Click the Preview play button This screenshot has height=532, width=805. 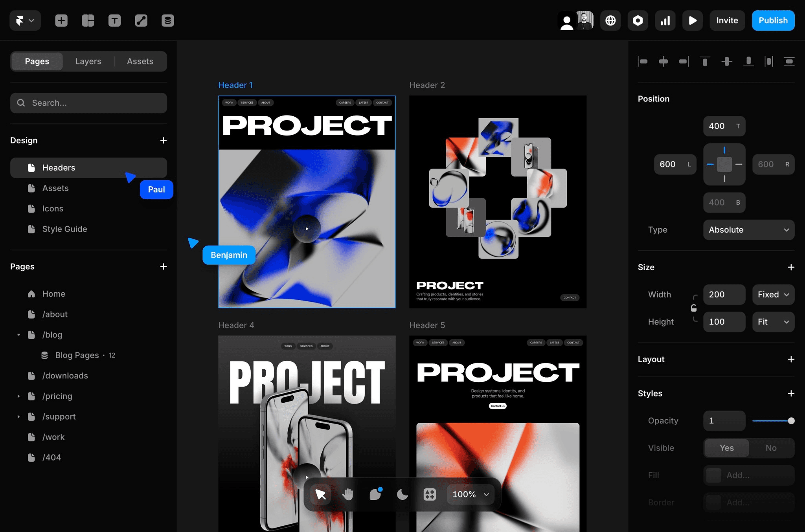tap(693, 20)
